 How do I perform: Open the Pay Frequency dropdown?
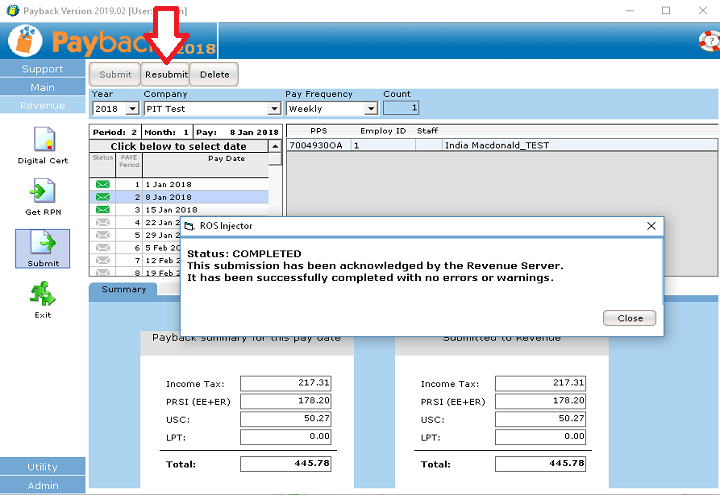tap(371, 108)
